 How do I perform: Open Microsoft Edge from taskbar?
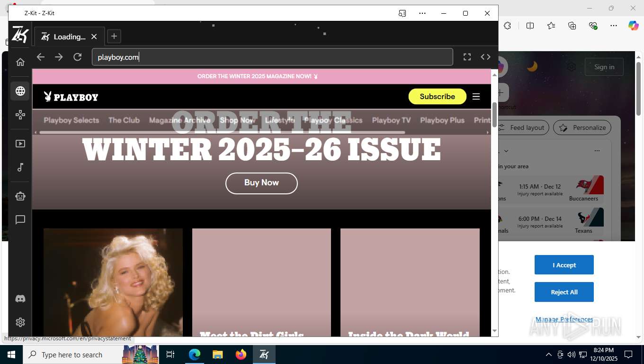coord(194,355)
